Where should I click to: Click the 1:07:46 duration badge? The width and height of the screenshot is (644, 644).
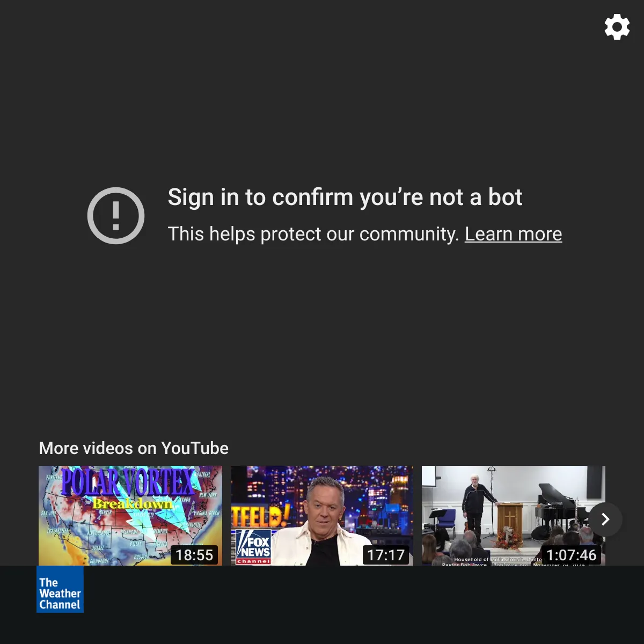click(571, 555)
